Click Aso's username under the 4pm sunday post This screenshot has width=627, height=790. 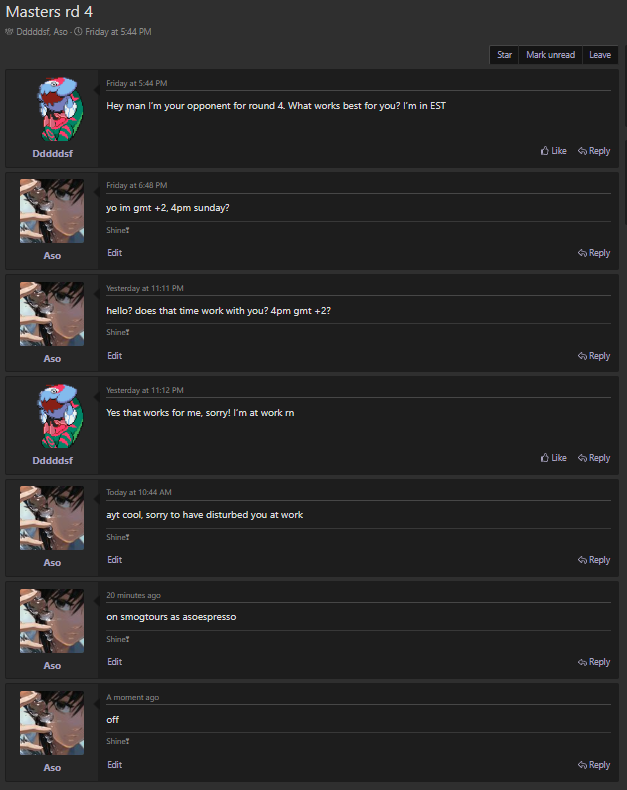tap(52, 255)
